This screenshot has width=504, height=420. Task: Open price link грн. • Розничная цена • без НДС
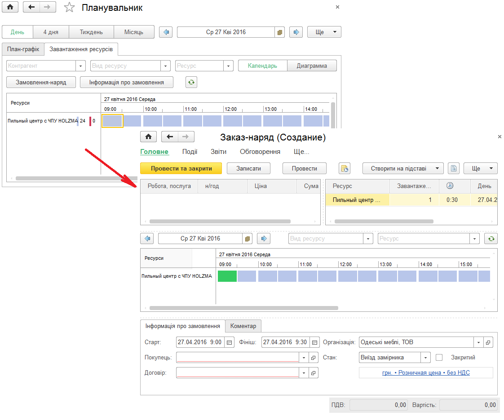click(x=426, y=372)
